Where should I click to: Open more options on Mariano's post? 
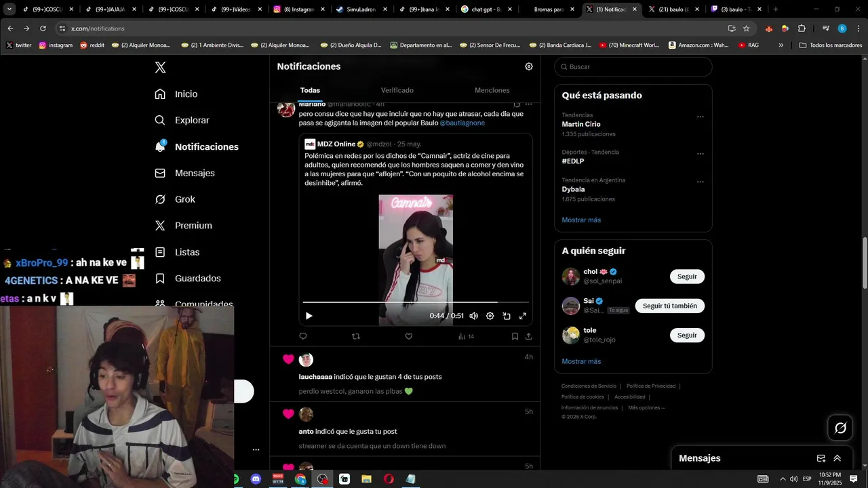(x=528, y=104)
